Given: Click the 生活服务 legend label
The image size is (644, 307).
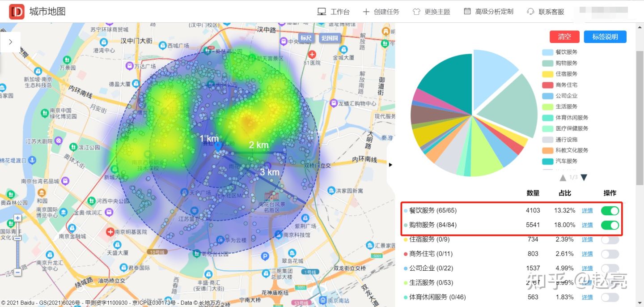Looking at the screenshot, I should click(567, 107).
